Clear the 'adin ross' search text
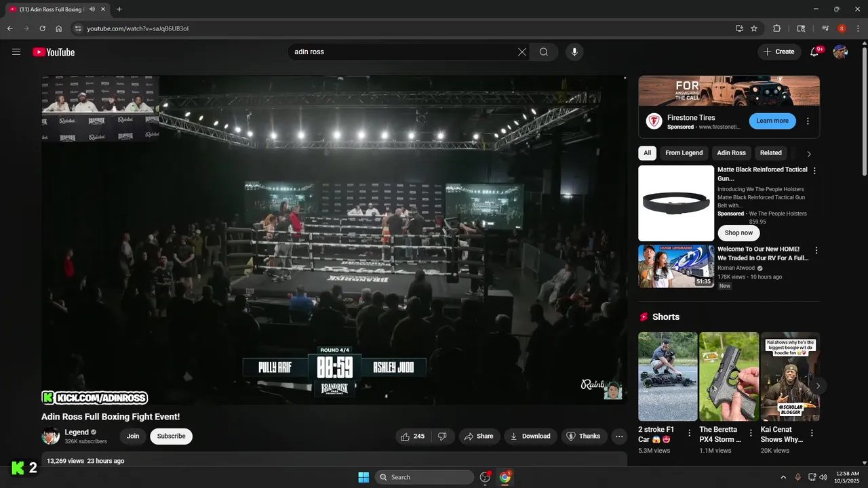 pos(522,52)
